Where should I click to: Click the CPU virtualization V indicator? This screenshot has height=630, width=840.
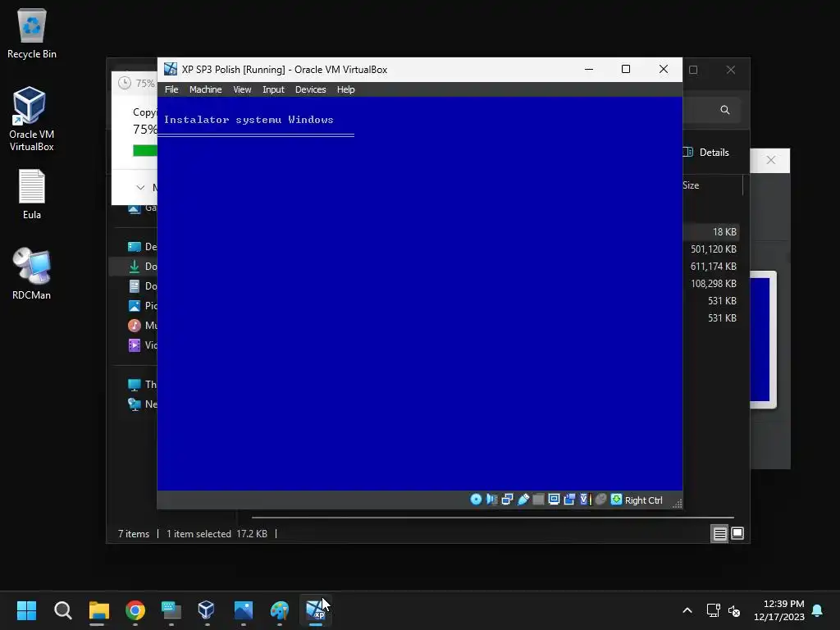point(585,500)
